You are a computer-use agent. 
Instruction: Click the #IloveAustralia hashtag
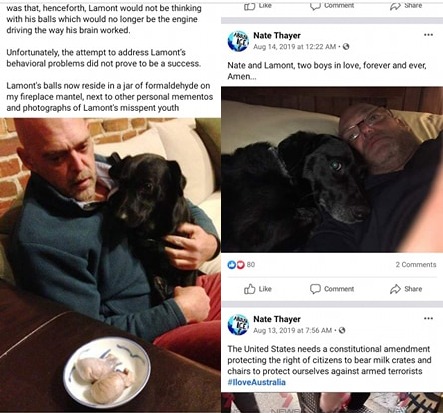tap(257, 382)
